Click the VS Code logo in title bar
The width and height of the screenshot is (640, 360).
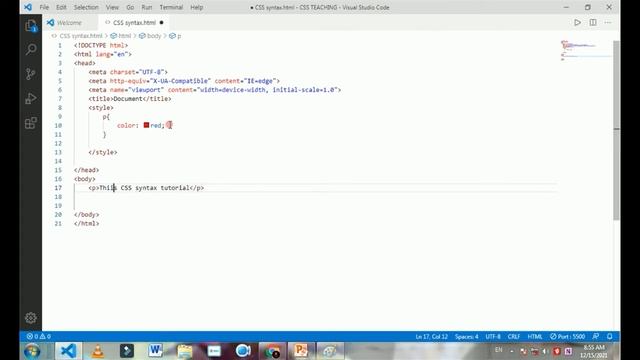[x=28, y=7]
